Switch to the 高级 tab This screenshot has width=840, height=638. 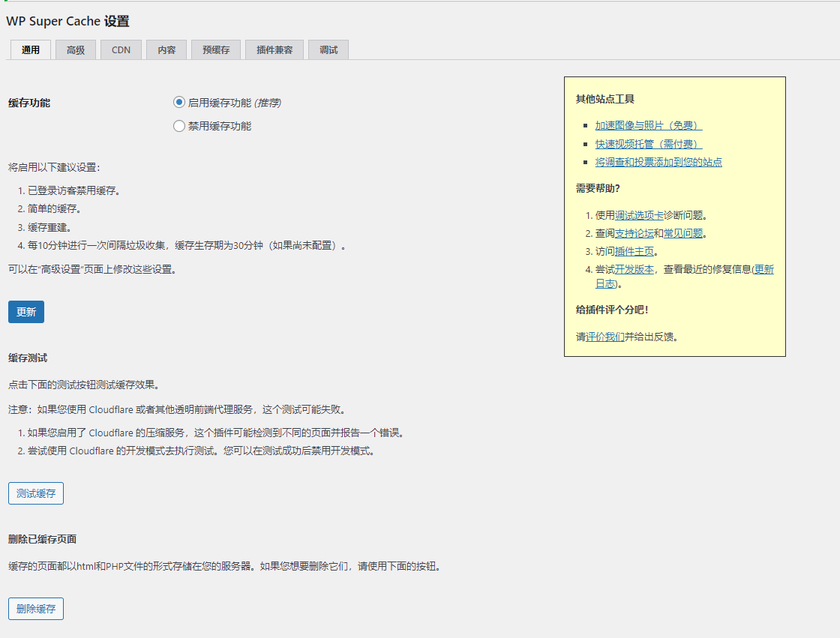pyautogui.click(x=76, y=49)
